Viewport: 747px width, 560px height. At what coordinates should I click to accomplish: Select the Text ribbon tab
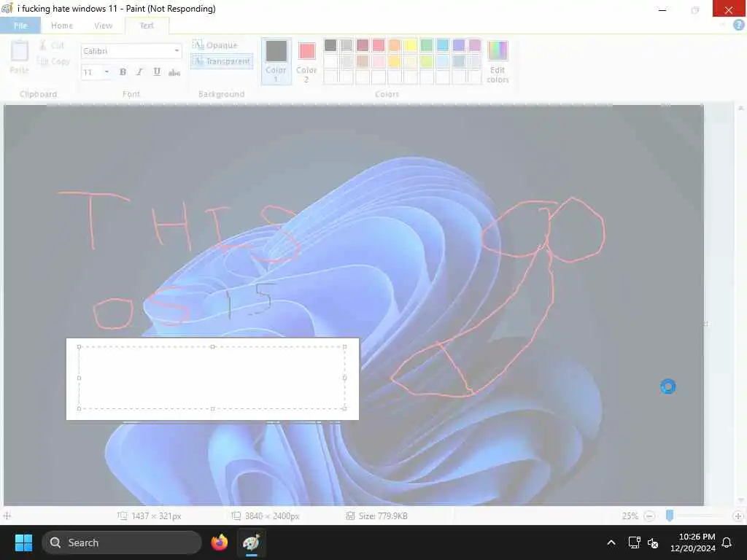point(147,26)
